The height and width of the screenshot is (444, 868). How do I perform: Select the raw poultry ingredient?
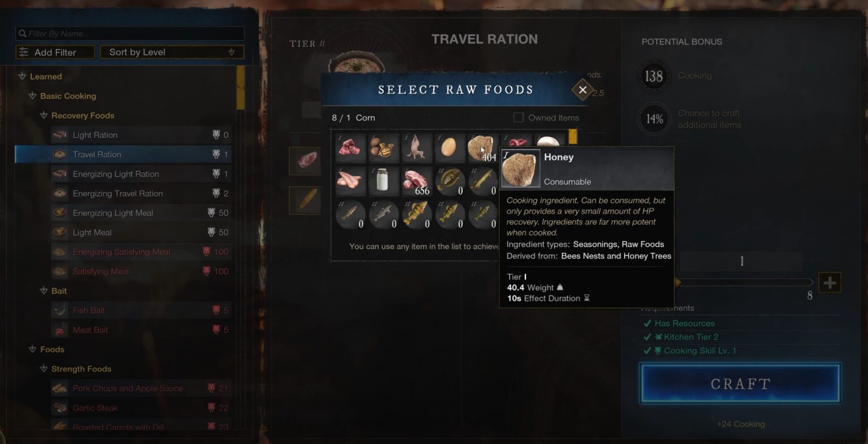(x=417, y=147)
